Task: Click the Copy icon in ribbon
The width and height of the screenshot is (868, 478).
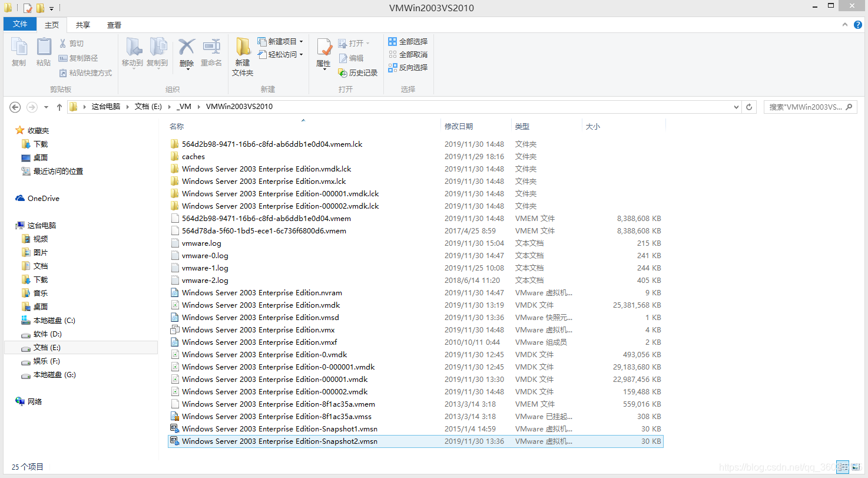Action: [x=19, y=47]
